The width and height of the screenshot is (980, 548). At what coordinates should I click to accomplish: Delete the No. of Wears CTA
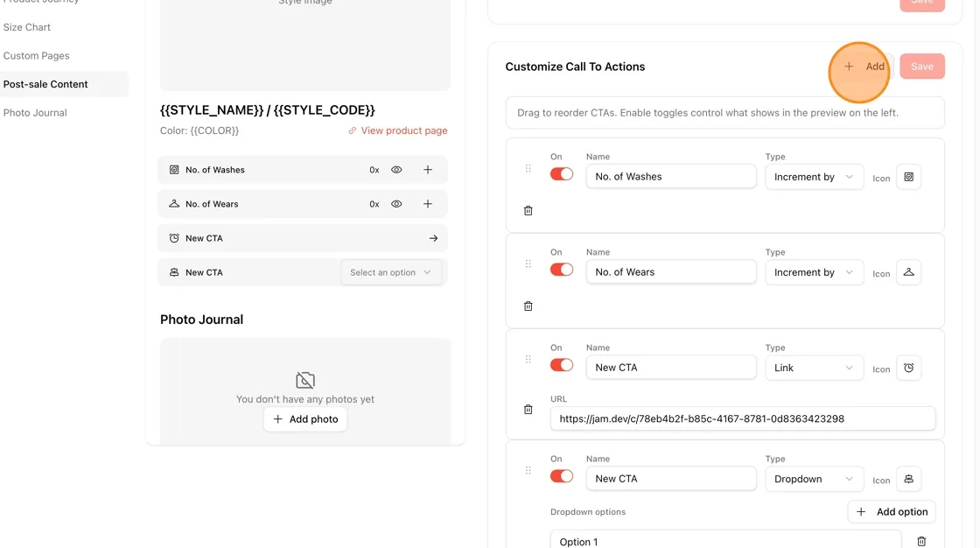point(528,306)
